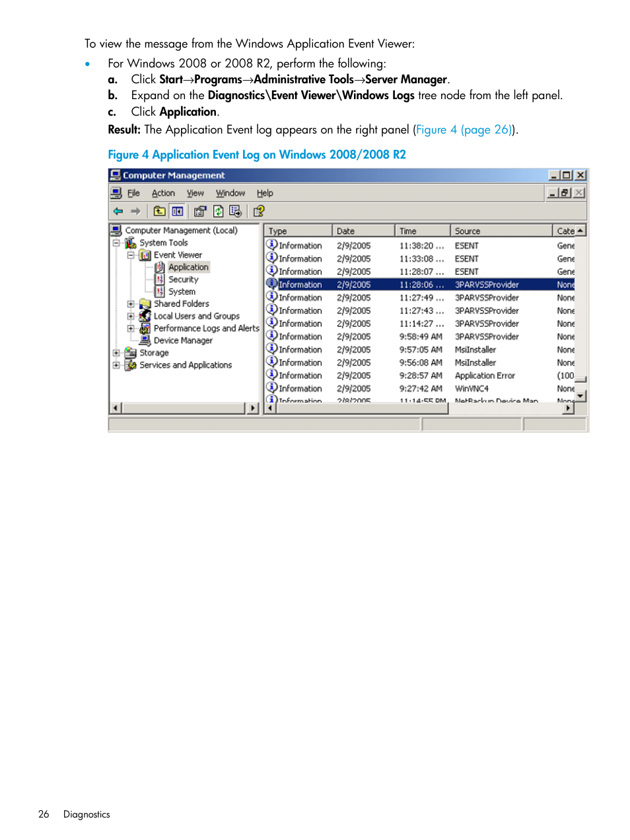Click the Performance Logs and Alerts icon

145,328
